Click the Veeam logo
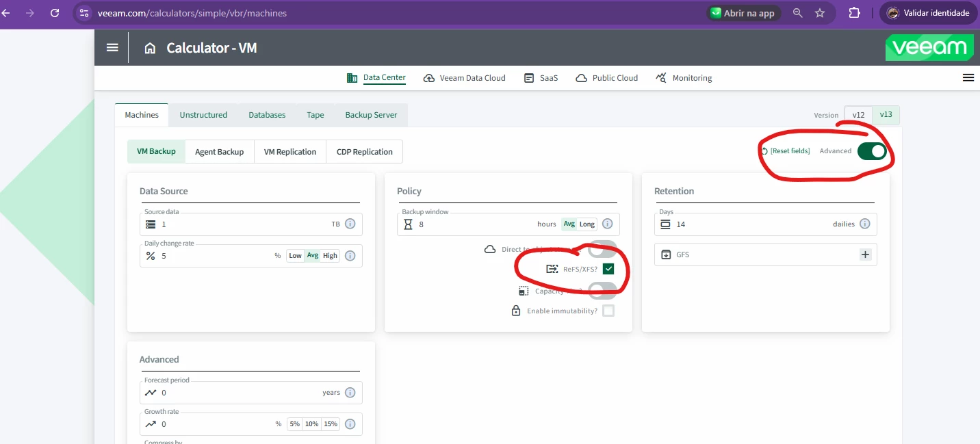 point(929,47)
